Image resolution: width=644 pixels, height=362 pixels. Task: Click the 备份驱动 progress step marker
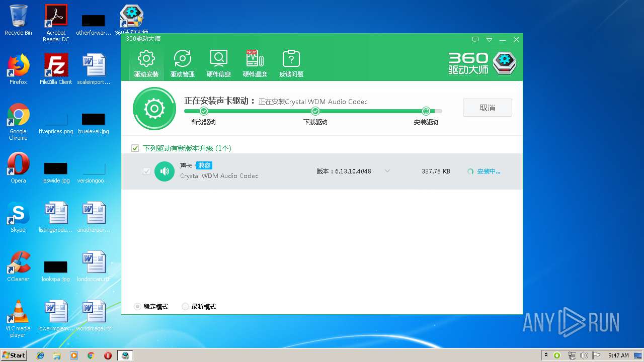pyautogui.click(x=204, y=111)
